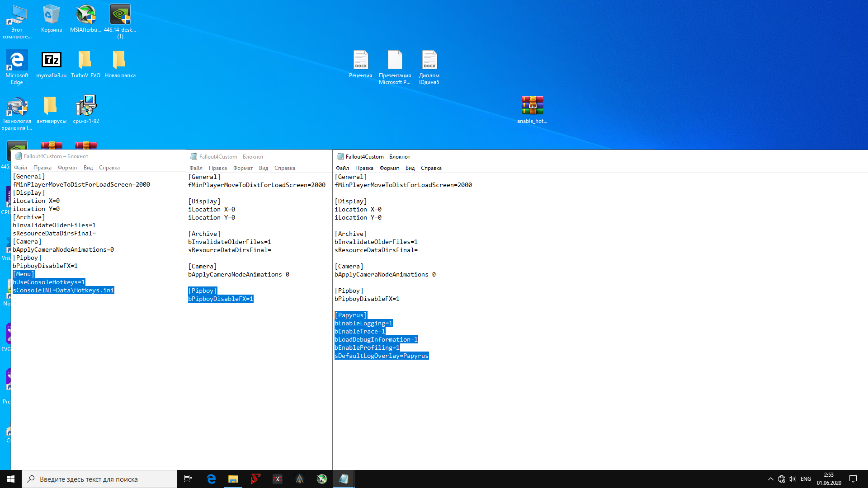This screenshot has height=488, width=868.
Task: Click Notepad icon in the taskbar
Action: [344, 479]
